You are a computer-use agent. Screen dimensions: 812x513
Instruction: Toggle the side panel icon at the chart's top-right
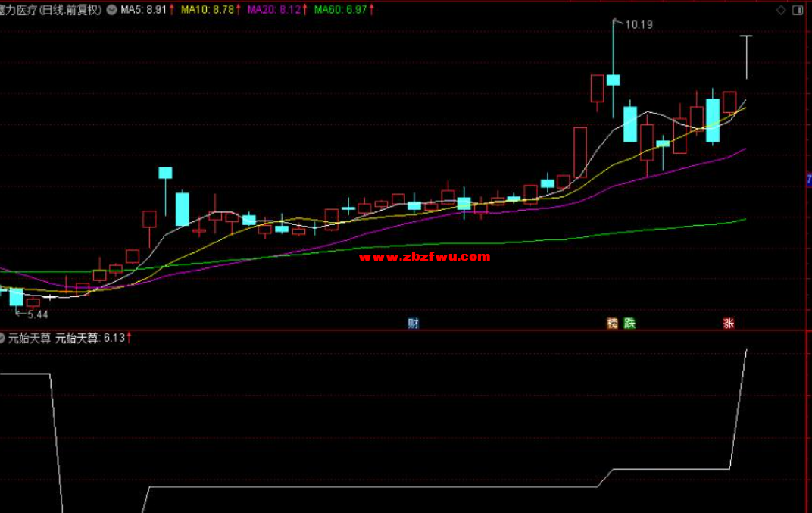(x=798, y=10)
